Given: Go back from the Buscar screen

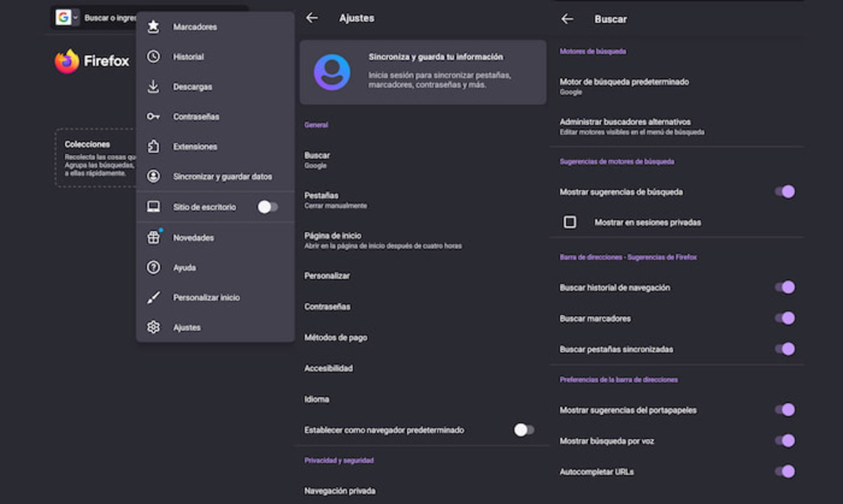Looking at the screenshot, I should 567,19.
